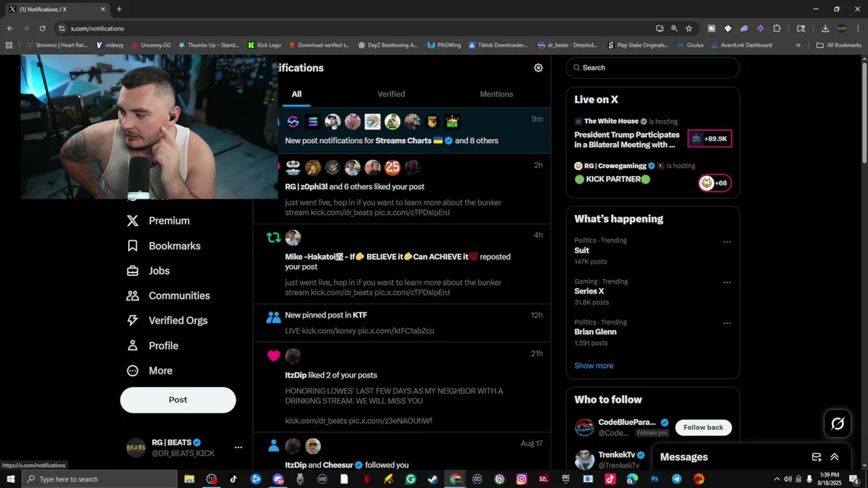This screenshot has width=868, height=488.
Task: Click the address bar URL
Action: (x=97, y=28)
